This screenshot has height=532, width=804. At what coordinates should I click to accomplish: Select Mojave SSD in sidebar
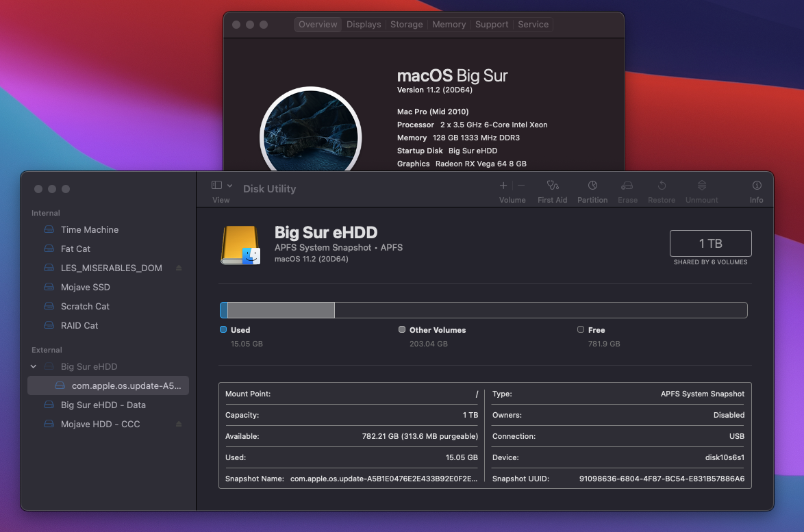pyautogui.click(x=108, y=287)
